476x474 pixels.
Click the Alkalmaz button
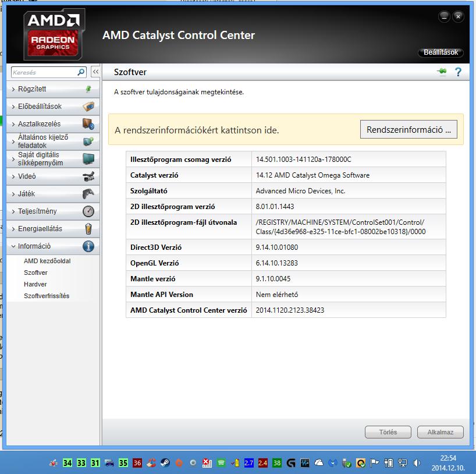pos(440,432)
